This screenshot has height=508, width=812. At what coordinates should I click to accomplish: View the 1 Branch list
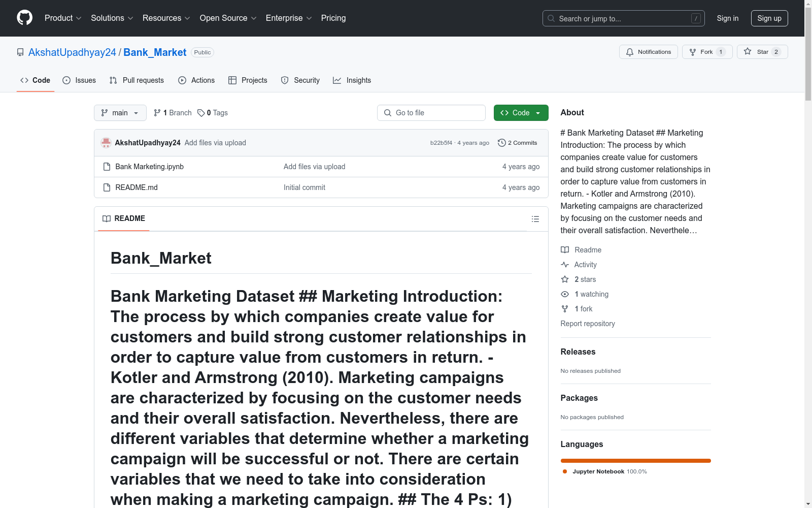pos(173,113)
